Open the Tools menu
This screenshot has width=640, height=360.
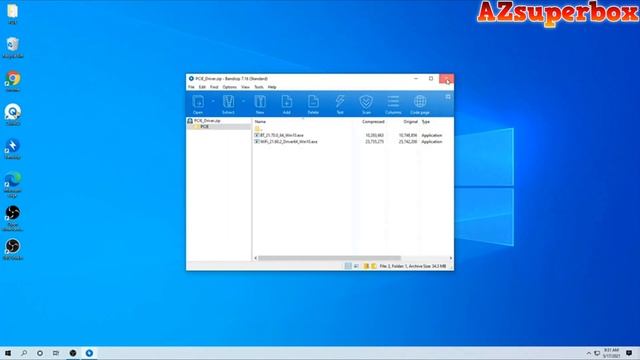coord(259,87)
